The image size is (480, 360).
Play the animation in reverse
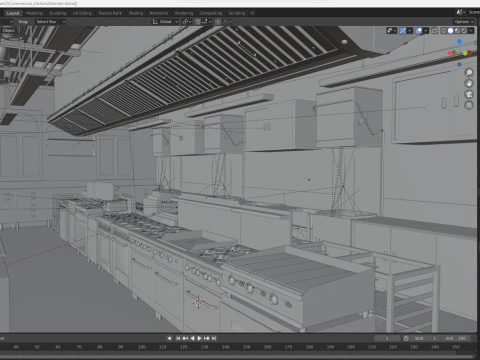(x=192, y=338)
